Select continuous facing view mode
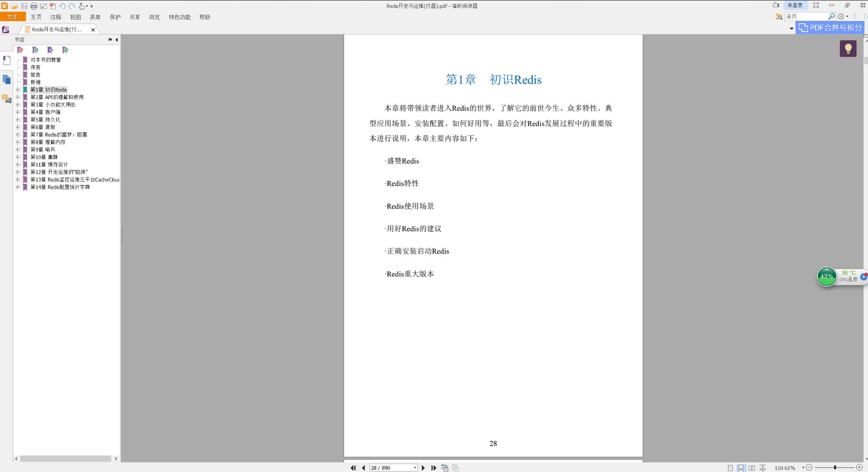Viewport: 868px width, 472px height. click(x=763, y=468)
